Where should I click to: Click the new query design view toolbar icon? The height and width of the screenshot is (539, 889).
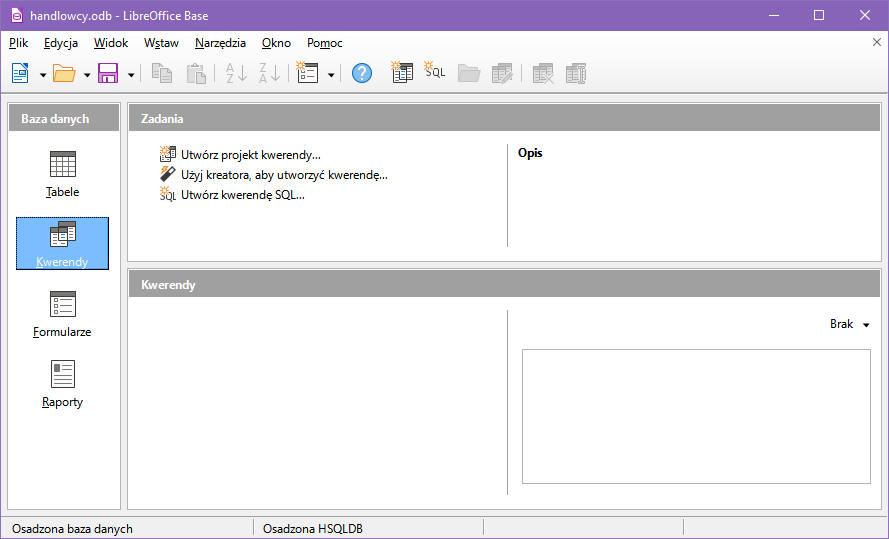(402, 73)
